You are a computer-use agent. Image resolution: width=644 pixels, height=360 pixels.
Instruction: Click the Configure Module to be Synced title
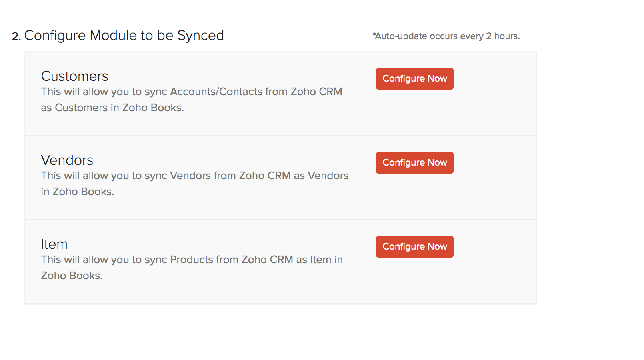[124, 36]
